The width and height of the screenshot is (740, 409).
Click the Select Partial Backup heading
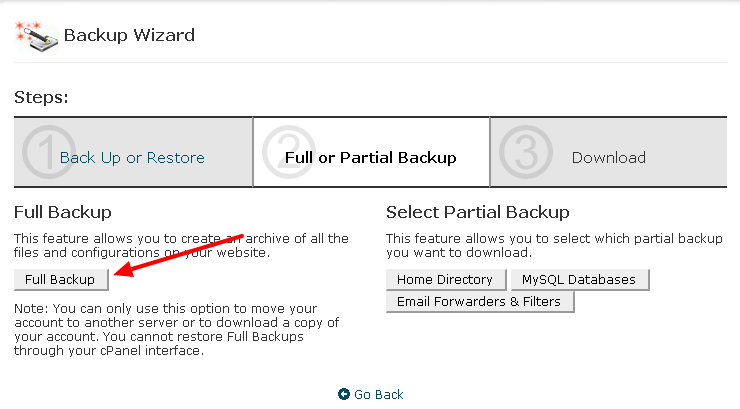click(478, 212)
